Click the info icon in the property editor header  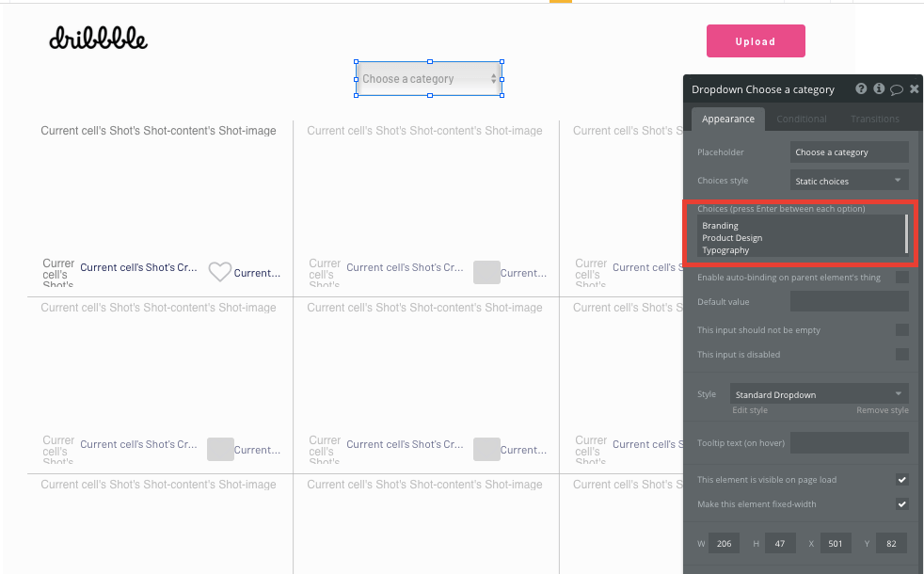point(878,88)
